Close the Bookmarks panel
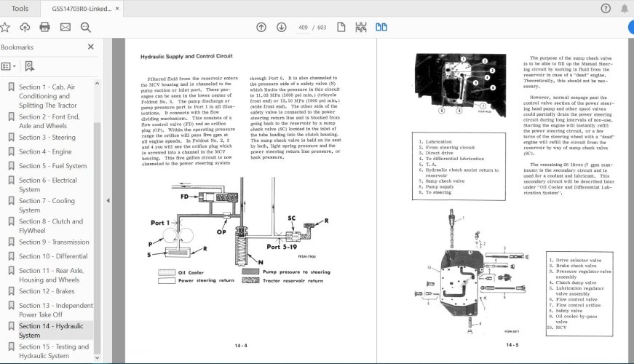The width and height of the screenshot is (634, 364). [90, 47]
